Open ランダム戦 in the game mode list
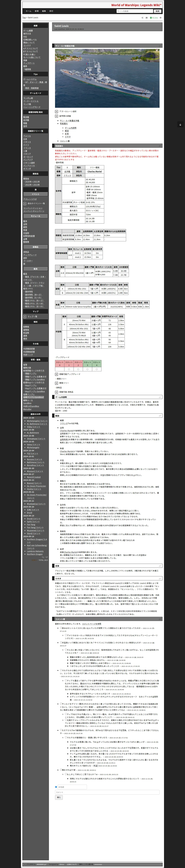This screenshot has height=868, width=185. [28, 98]
